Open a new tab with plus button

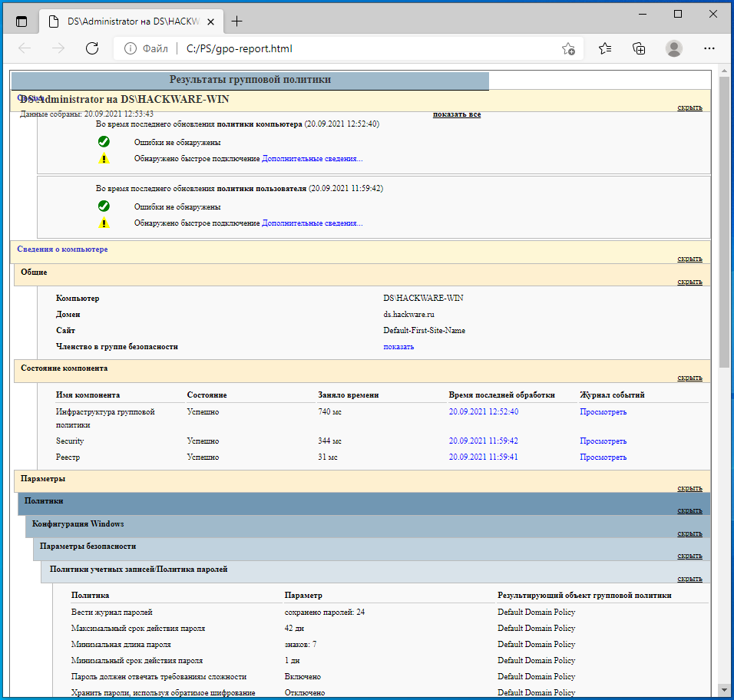pos(237,21)
